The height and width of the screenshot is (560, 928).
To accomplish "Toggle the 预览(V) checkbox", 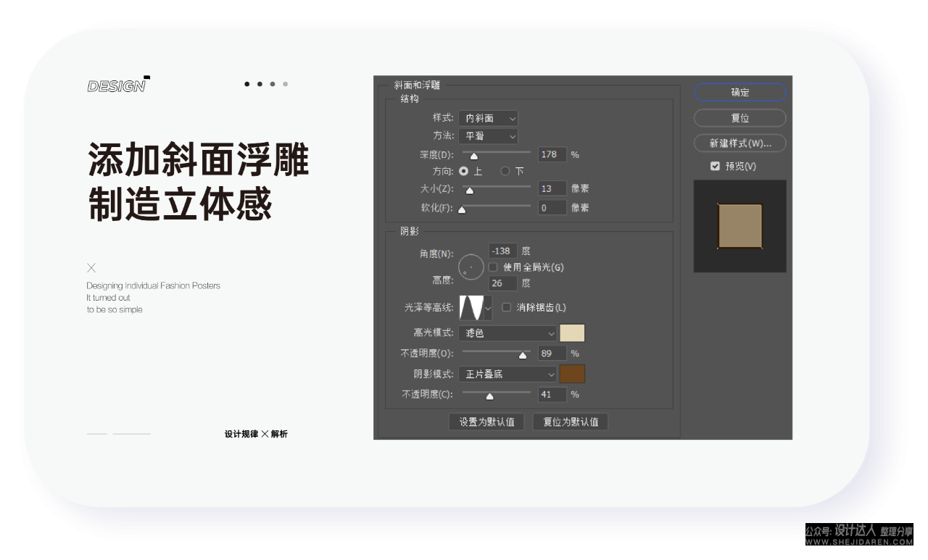I will click(716, 167).
